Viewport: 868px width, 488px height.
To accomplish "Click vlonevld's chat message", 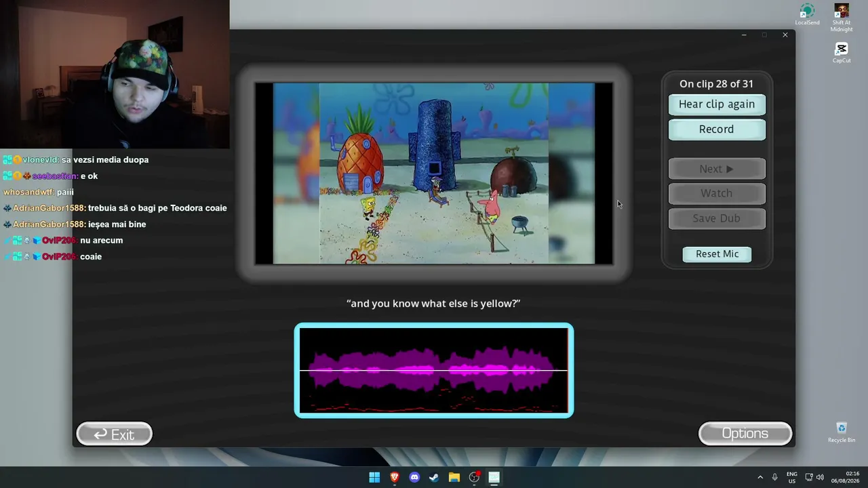I will (x=75, y=160).
